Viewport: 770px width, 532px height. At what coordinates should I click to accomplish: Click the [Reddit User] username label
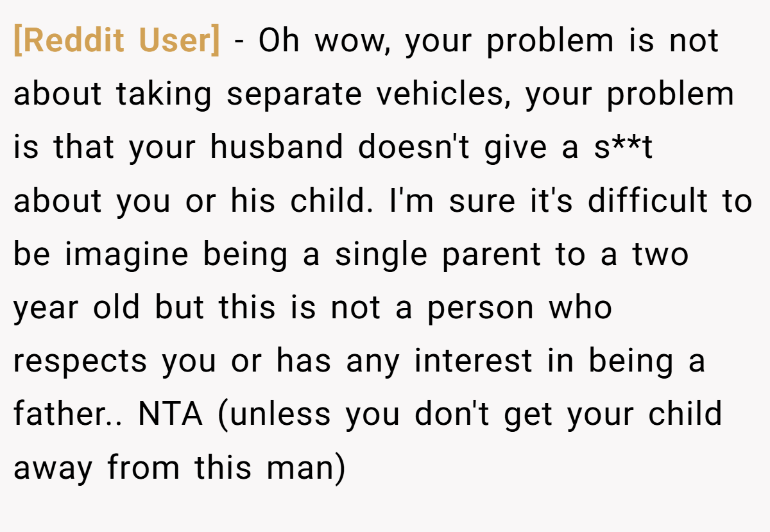pos(116,41)
